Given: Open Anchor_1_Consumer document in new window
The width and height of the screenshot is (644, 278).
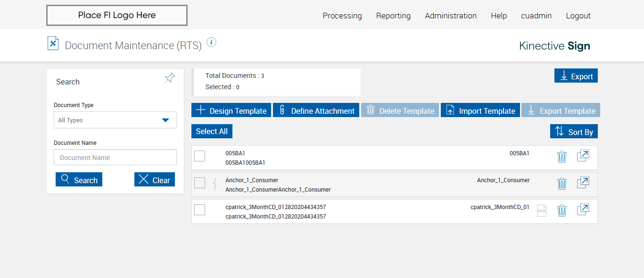Looking at the screenshot, I should point(583,183).
